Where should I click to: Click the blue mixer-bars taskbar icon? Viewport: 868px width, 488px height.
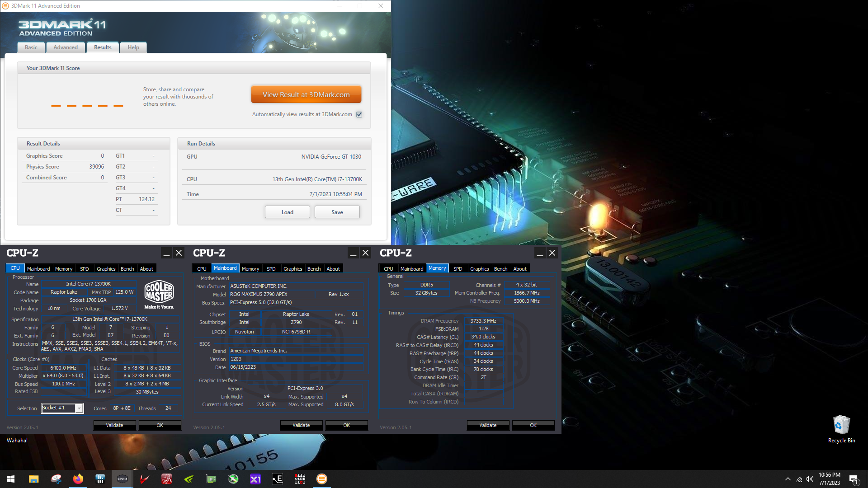point(100,479)
